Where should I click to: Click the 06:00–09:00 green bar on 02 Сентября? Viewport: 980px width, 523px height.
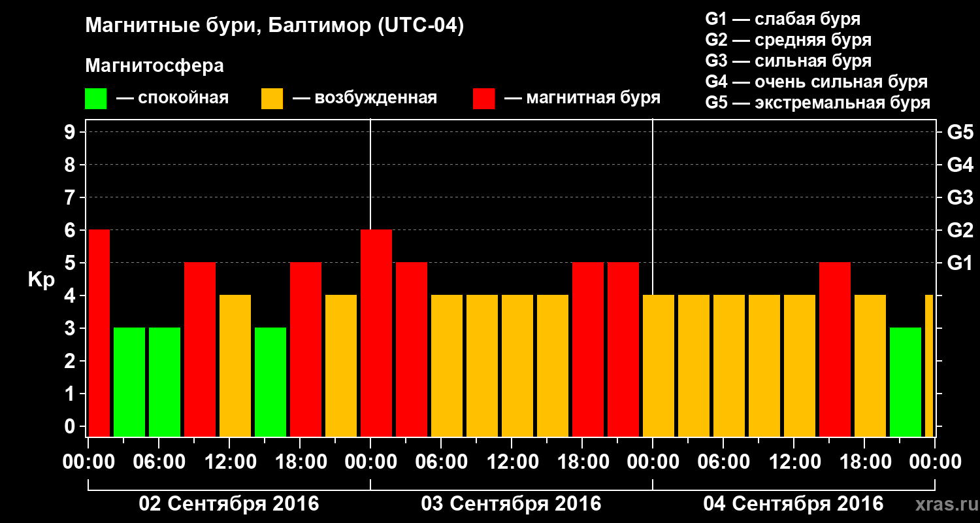(x=165, y=382)
